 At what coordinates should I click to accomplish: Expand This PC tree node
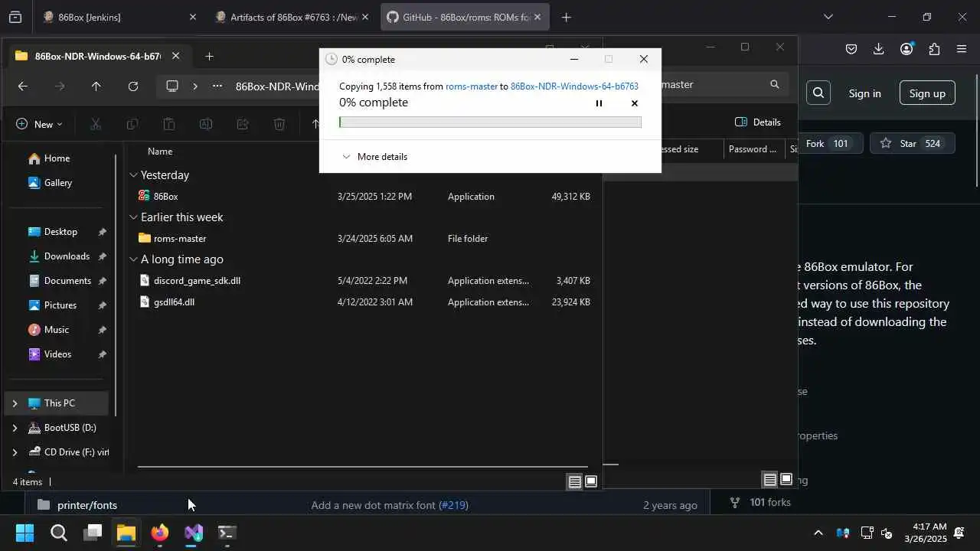pos(15,403)
